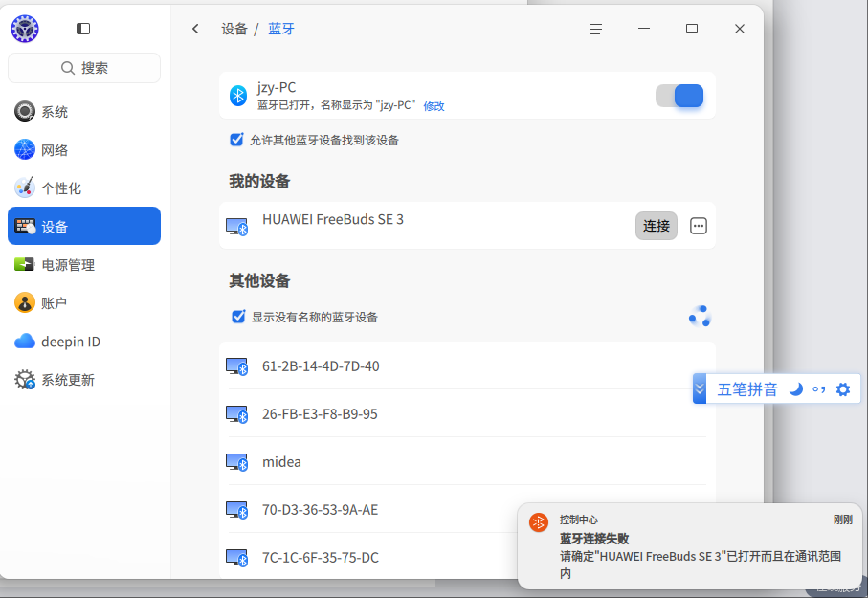Turn off the Bluetooth switch
This screenshot has width=868, height=598.
pos(679,96)
